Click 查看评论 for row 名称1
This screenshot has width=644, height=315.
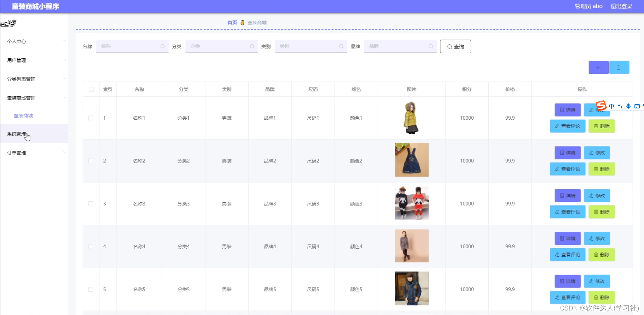pos(567,126)
